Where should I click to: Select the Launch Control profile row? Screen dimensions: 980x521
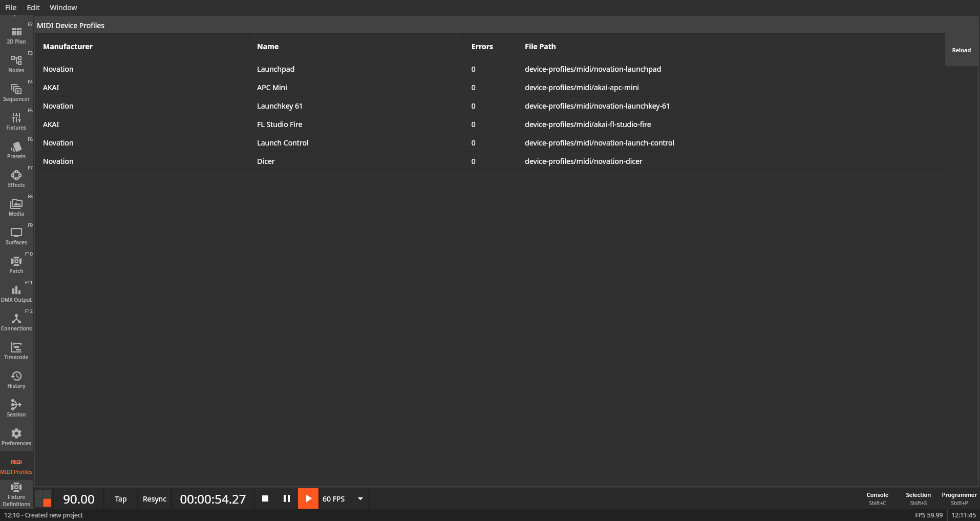click(490, 143)
